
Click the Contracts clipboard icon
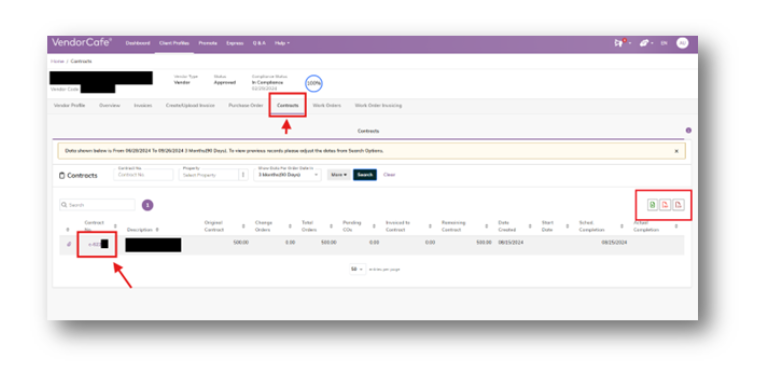62,175
